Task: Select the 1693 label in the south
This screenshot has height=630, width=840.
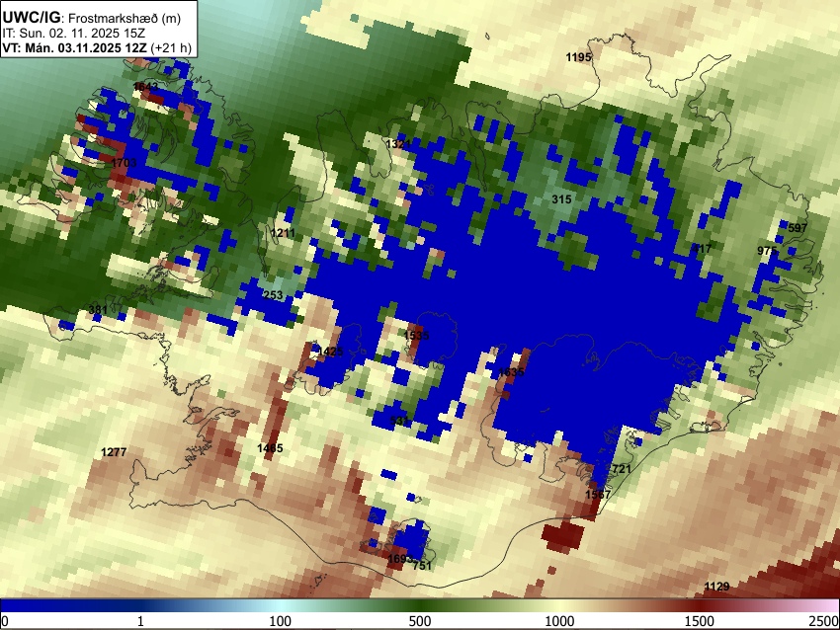Action: pyautogui.click(x=400, y=559)
